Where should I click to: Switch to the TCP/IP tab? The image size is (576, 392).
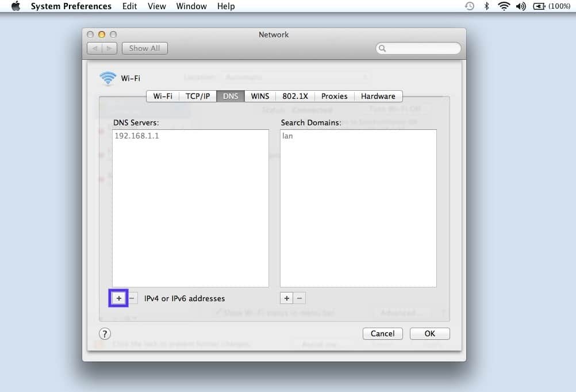point(197,96)
